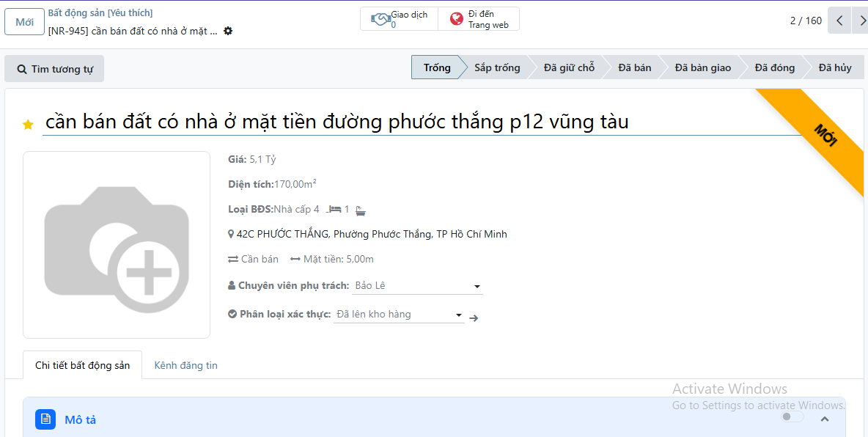
Task: Select the Chi tiết bất động sản tab
Action: 83,365
